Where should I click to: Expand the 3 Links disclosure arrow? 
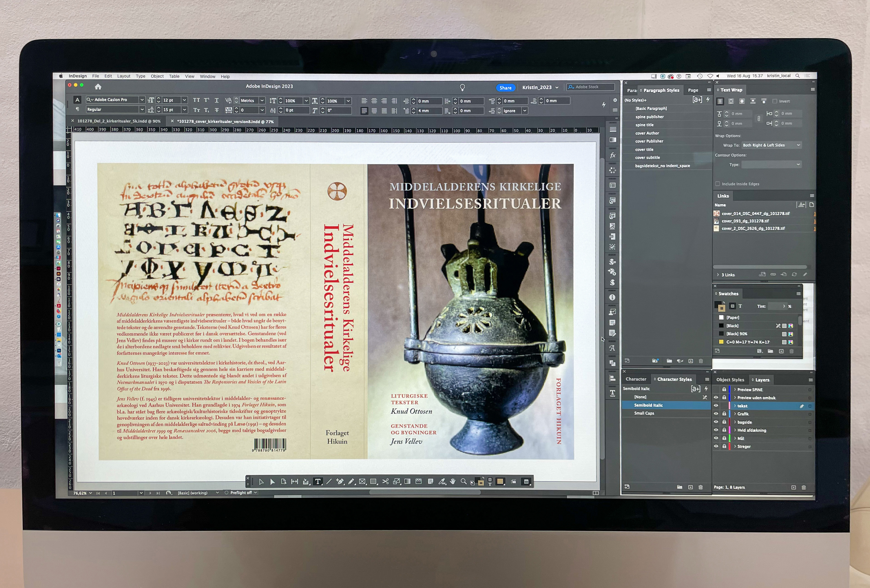(x=718, y=275)
